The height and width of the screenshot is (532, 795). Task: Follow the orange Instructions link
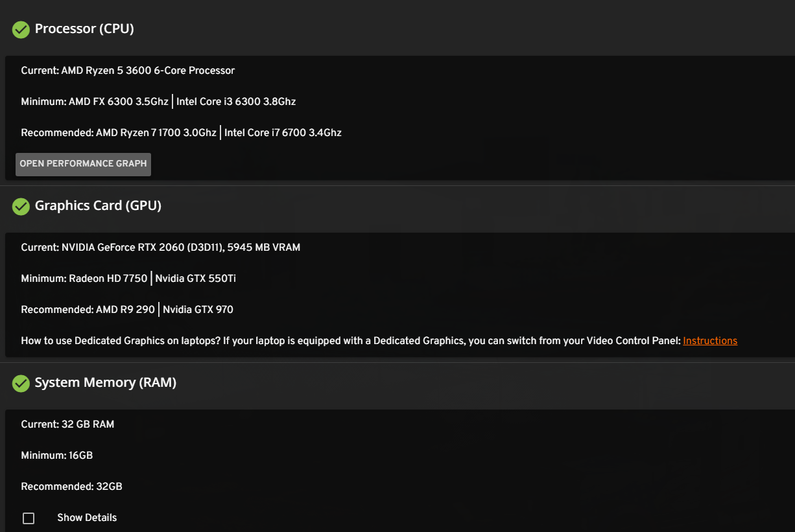710,341
